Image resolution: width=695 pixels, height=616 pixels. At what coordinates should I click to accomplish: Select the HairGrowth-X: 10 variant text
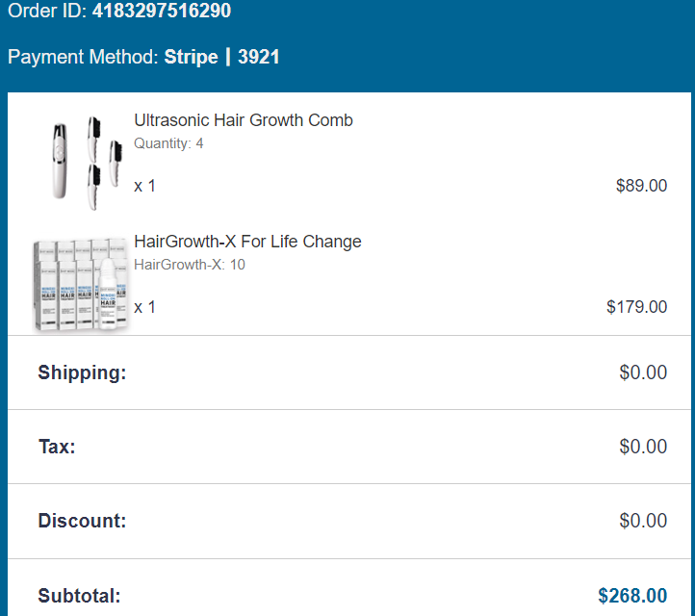tap(190, 264)
